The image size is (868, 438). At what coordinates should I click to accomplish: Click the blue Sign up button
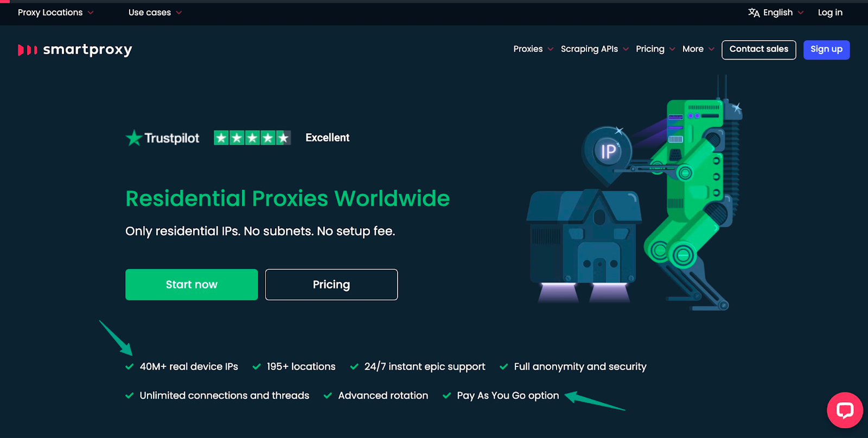(826, 50)
